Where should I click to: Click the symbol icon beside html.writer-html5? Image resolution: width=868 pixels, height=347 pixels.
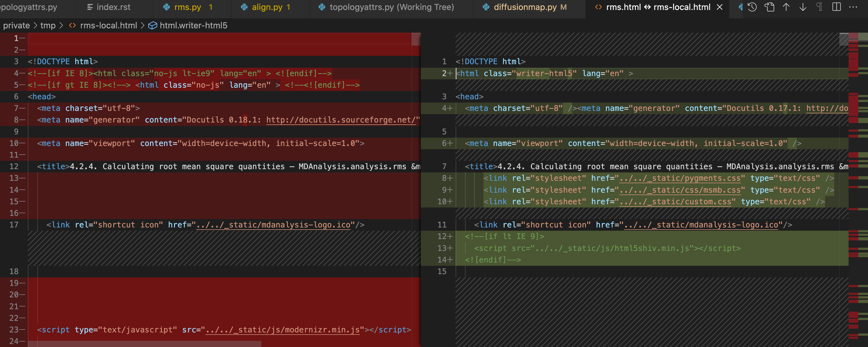pyautogui.click(x=153, y=26)
